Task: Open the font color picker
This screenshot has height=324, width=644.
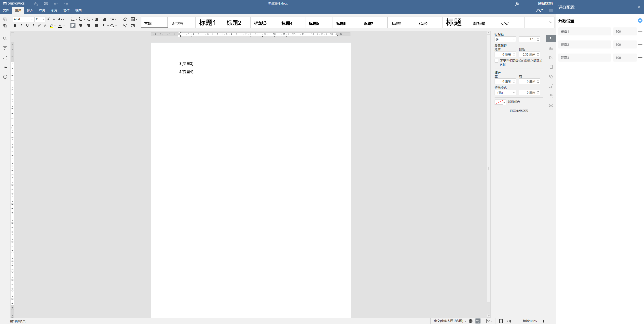Action: click(x=64, y=26)
